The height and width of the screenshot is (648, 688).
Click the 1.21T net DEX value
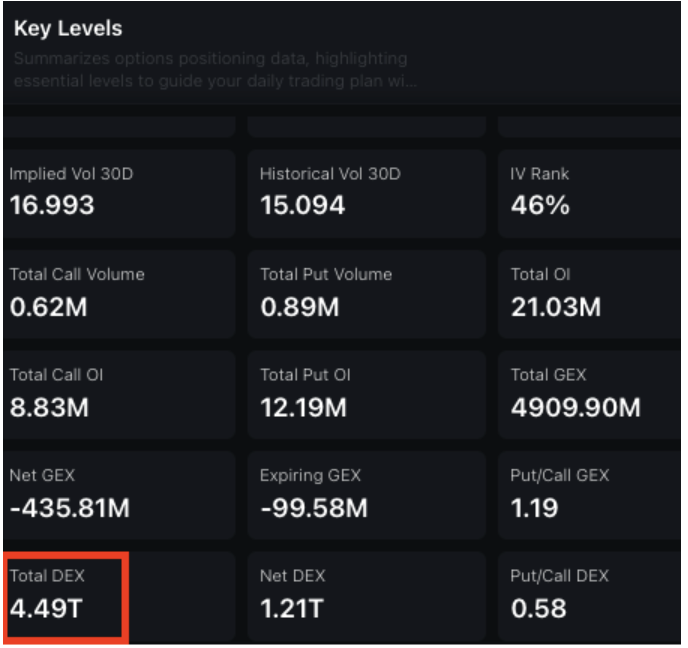point(292,609)
